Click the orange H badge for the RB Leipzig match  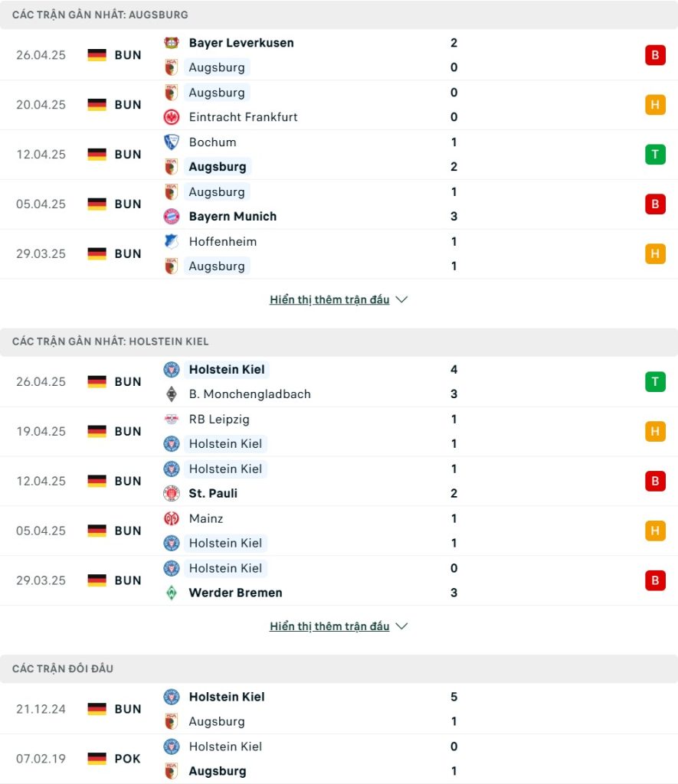(x=655, y=432)
